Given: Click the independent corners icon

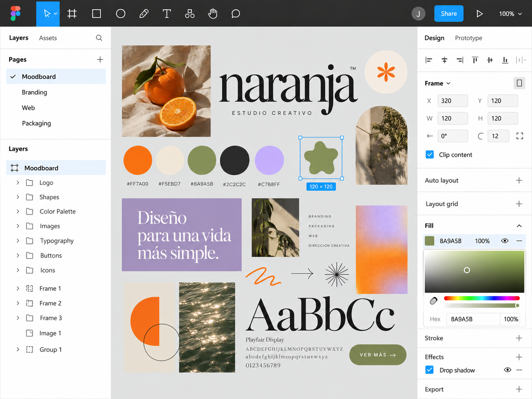Looking at the screenshot, I should tap(520, 136).
